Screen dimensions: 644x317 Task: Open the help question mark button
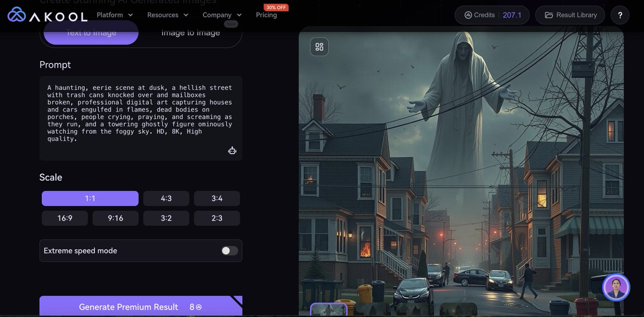620,15
